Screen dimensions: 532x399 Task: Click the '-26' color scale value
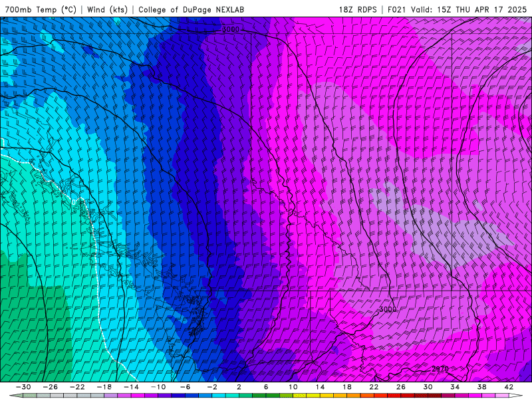[51, 387]
